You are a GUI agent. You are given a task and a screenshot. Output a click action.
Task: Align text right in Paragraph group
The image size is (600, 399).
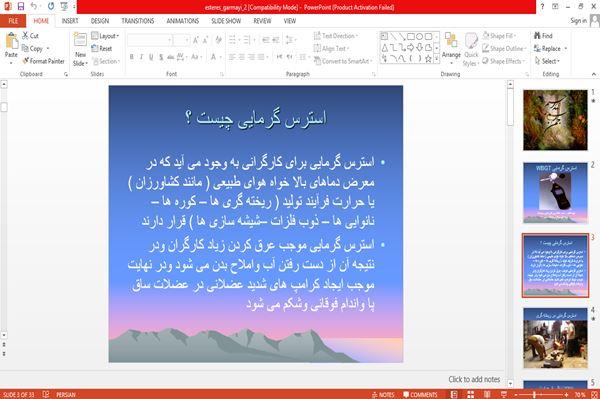tap(251, 57)
